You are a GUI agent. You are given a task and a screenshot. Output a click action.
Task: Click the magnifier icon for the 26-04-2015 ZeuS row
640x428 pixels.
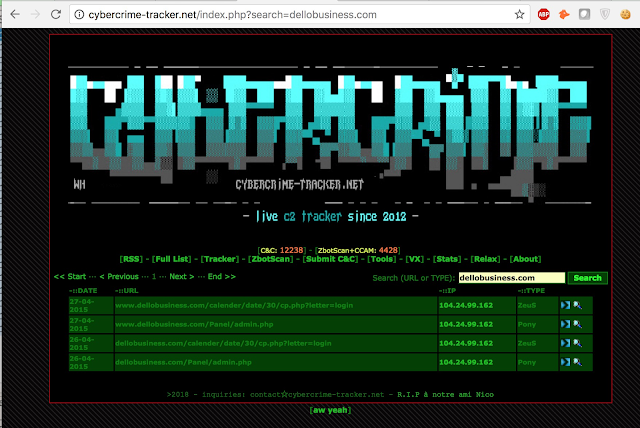(x=578, y=343)
